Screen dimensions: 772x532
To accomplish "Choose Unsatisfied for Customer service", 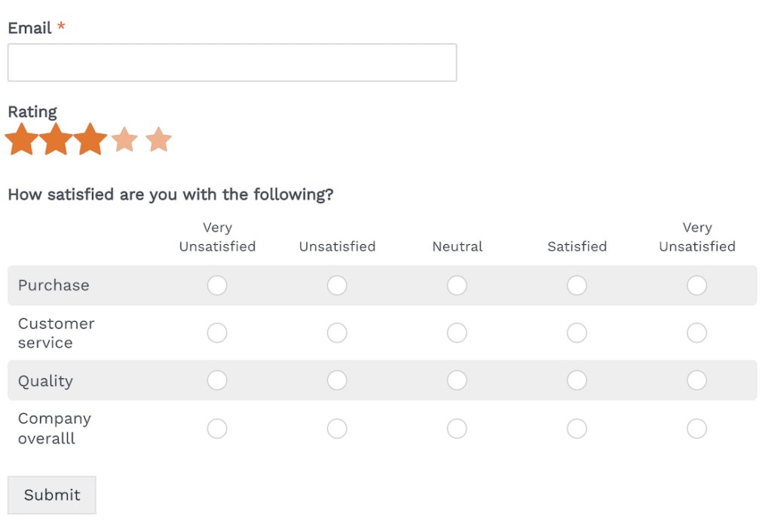I will click(x=337, y=333).
